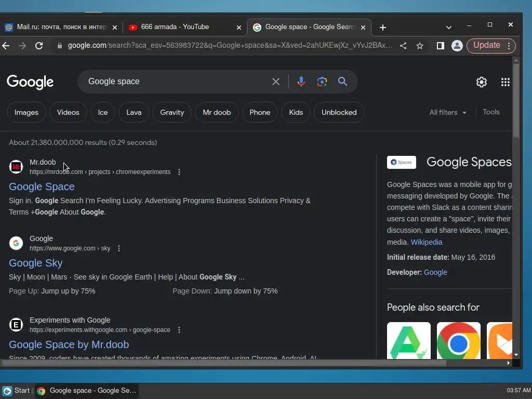532x399 pixels.
Task: Click the Mr.doob site favicon
Action: pyautogui.click(x=16, y=167)
